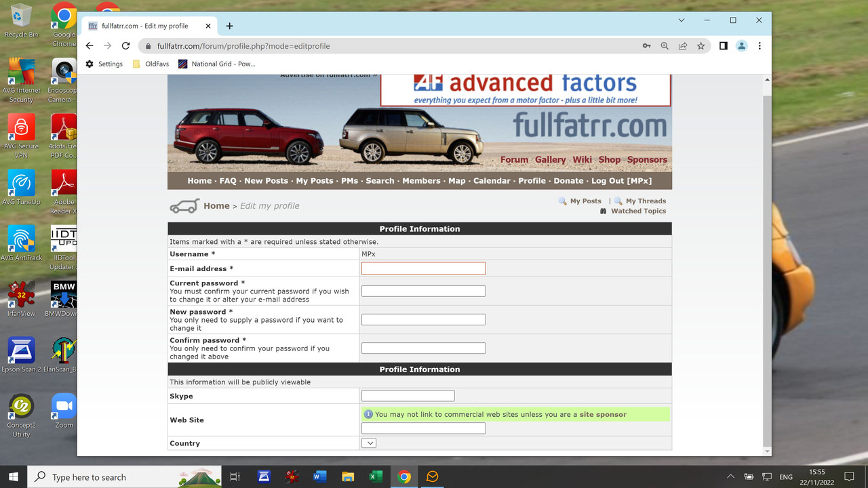Open the Settings bookmark
Screen dimensions: 868x488
pyautogui.click(x=104, y=64)
